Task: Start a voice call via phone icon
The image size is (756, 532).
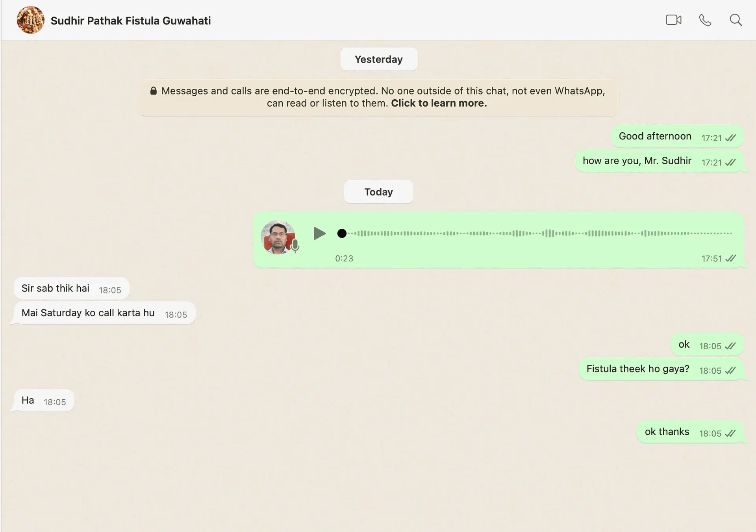Action: 705,20
